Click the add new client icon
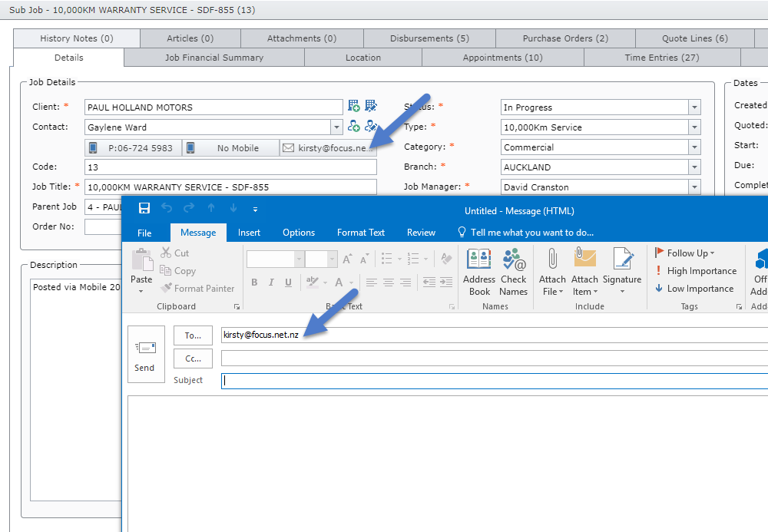 (x=354, y=107)
